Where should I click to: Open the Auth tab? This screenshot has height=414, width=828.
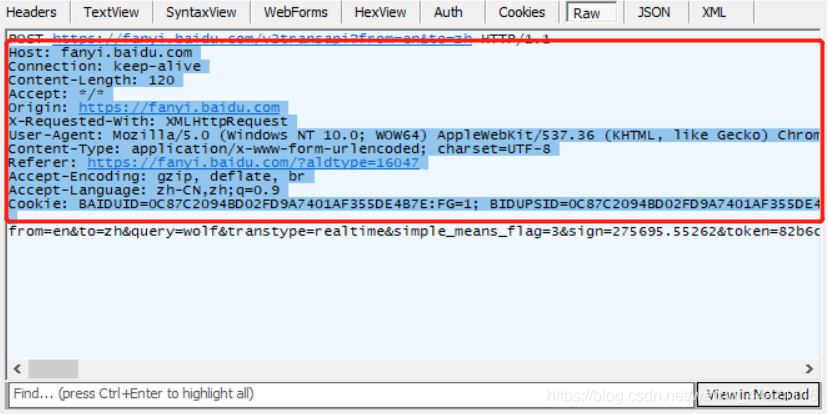point(448,12)
